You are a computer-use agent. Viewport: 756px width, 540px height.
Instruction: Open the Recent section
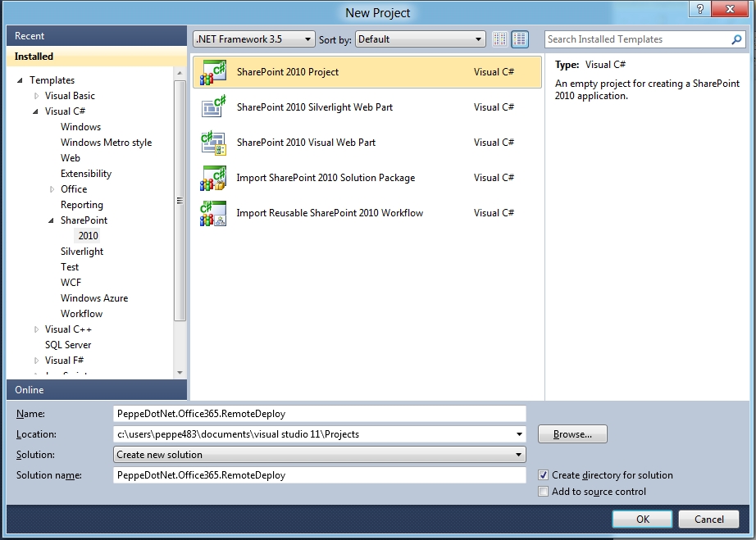click(97, 36)
